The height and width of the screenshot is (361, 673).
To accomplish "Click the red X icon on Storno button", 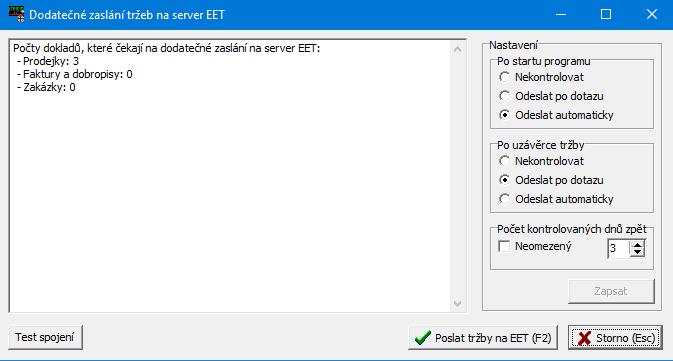I will [x=584, y=338].
